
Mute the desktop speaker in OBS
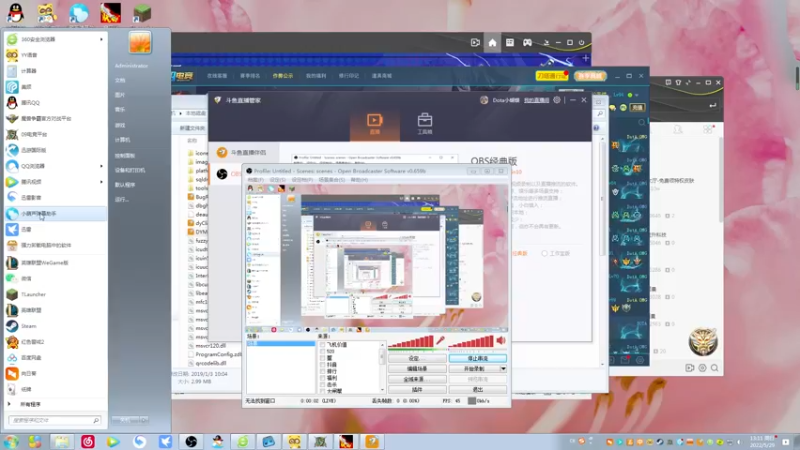tap(501, 340)
